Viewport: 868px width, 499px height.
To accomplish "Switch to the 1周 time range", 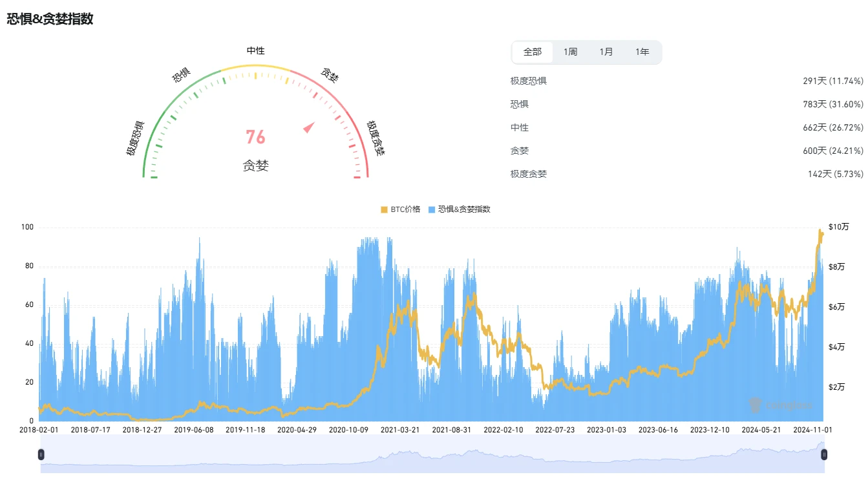I will coord(570,52).
